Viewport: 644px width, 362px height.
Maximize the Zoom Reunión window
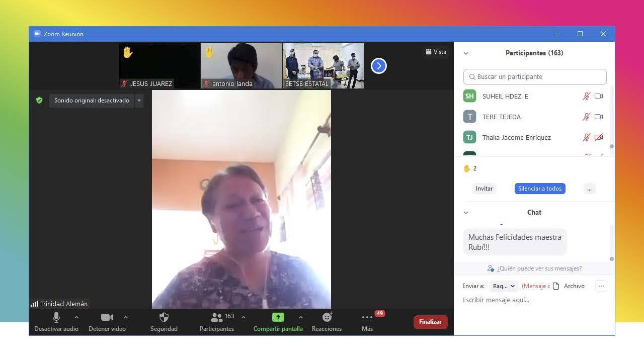pos(580,34)
